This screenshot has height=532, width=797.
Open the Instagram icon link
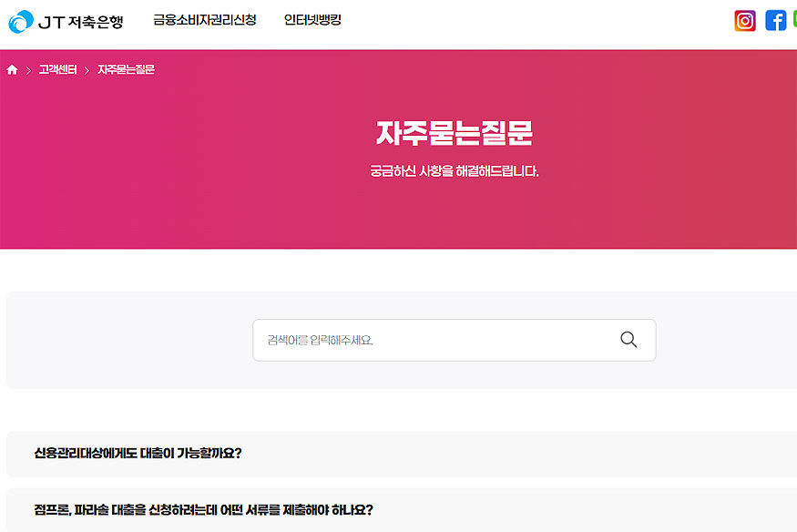click(x=745, y=21)
